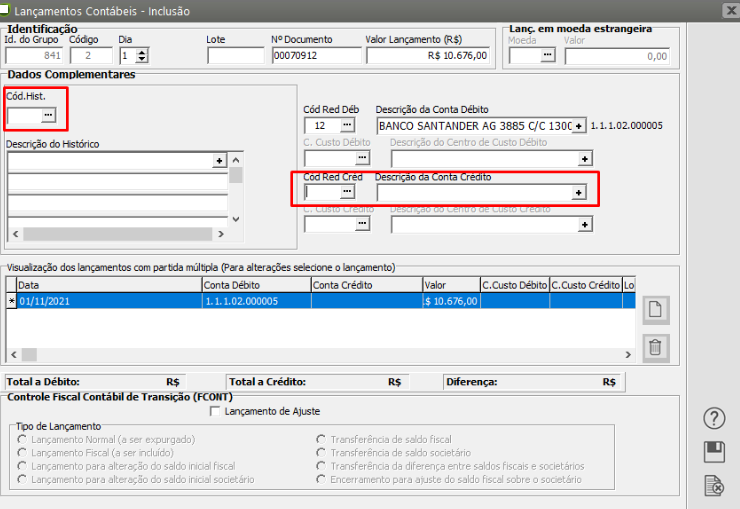
Task: Click the cancel document icon at bottom right
Action: tap(714, 485)
